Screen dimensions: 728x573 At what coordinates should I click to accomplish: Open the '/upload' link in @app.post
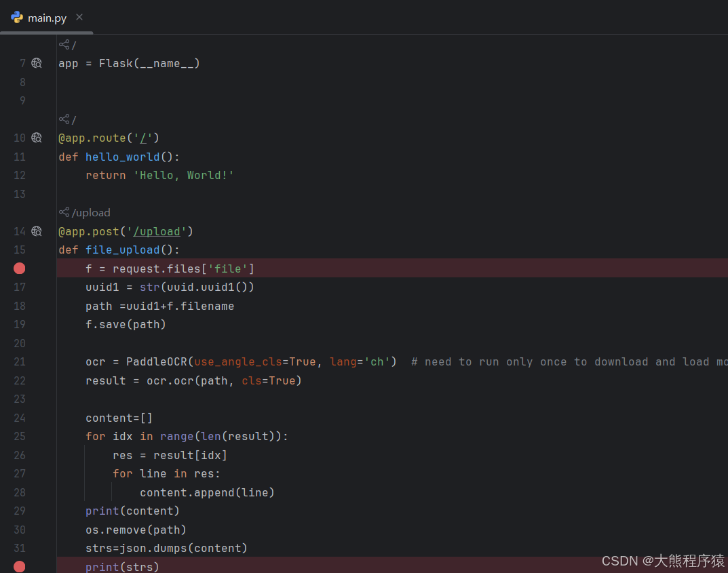click(x=157, y=231)
